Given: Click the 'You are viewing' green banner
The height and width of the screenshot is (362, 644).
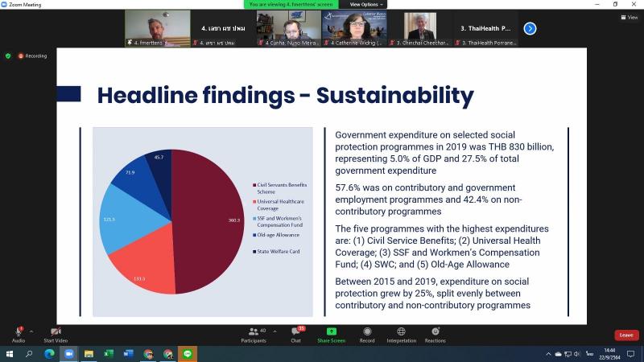Looking at the screenshot, I should 291,5.
